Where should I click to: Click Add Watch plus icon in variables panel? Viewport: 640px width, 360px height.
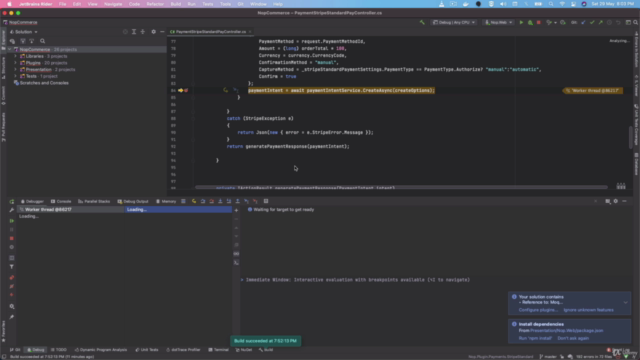click(x=236, y=210)
